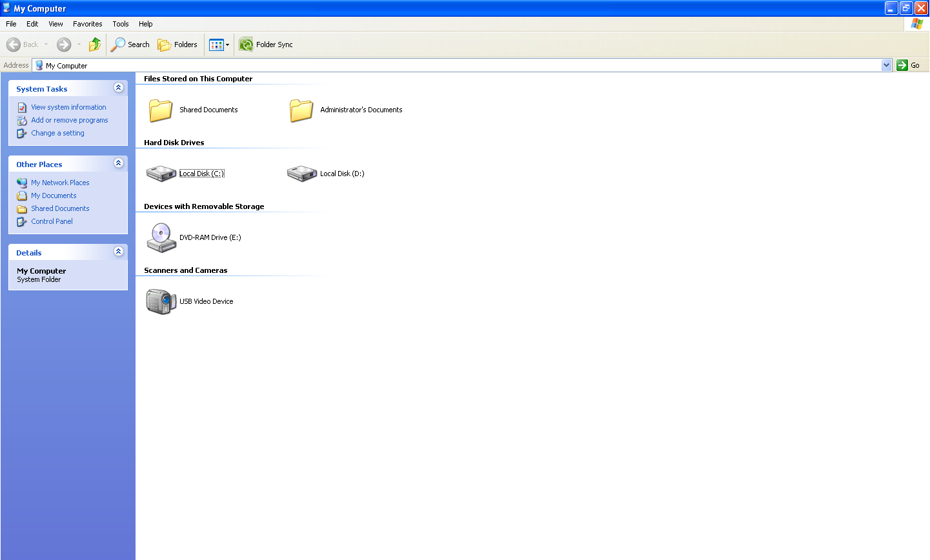Open the Views button menu
This screenshot has width=930, height=560.
[219, 45]
